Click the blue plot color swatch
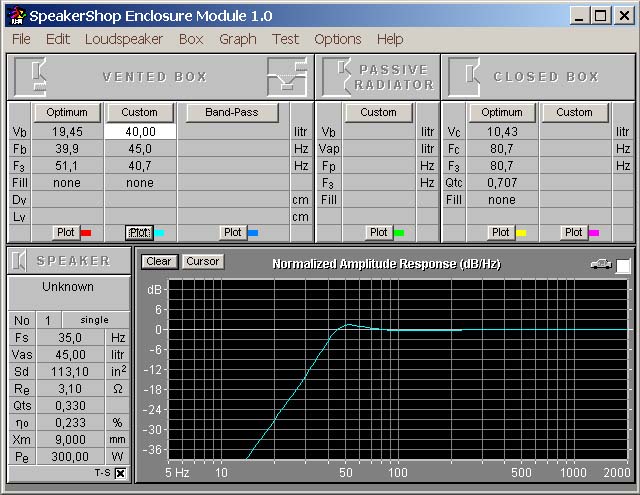 pyautogui.click(x=253, y=233)
